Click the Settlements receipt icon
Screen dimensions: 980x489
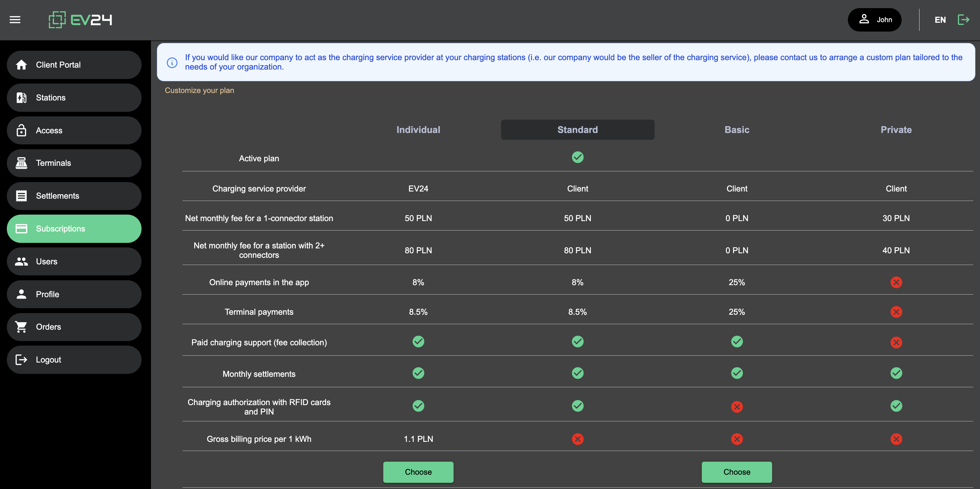[x=21, y=196]
